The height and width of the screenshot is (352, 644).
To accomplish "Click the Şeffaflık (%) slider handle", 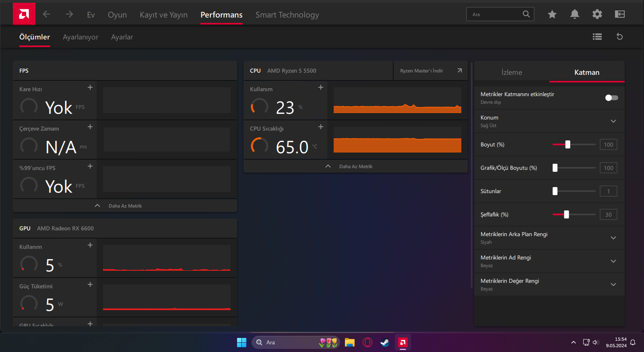I will point(566,214).
